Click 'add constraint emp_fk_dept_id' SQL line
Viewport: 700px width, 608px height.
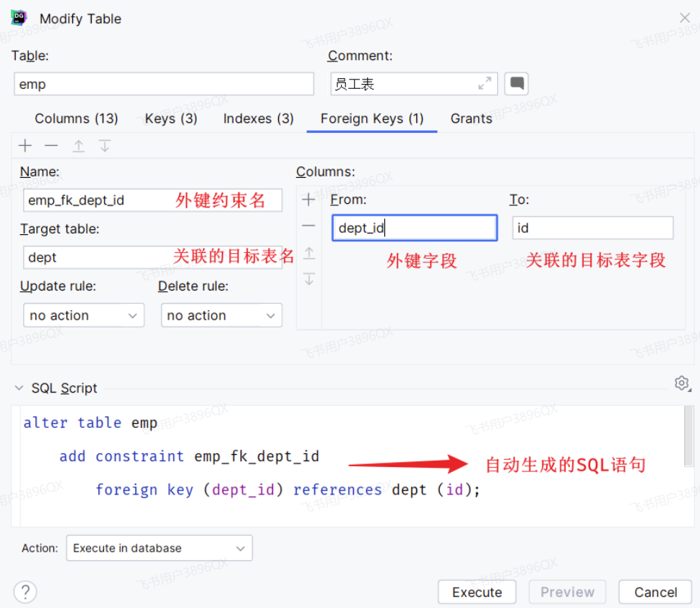[189, 456]
